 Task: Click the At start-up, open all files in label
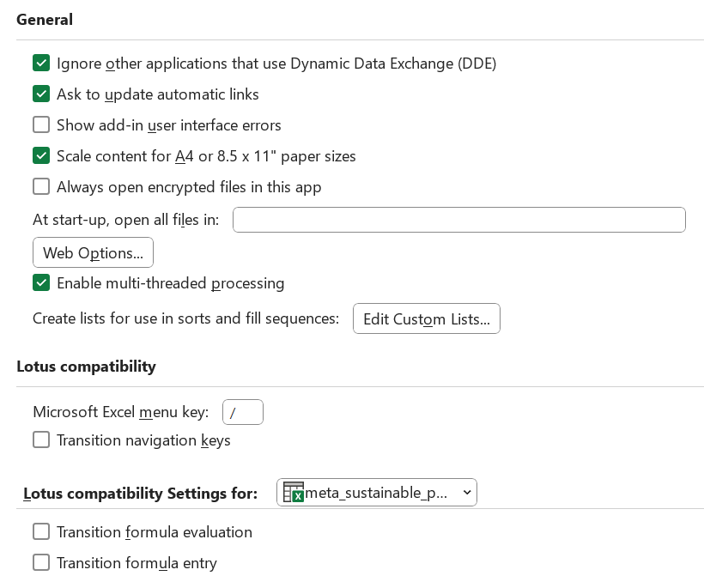[125, 221]
